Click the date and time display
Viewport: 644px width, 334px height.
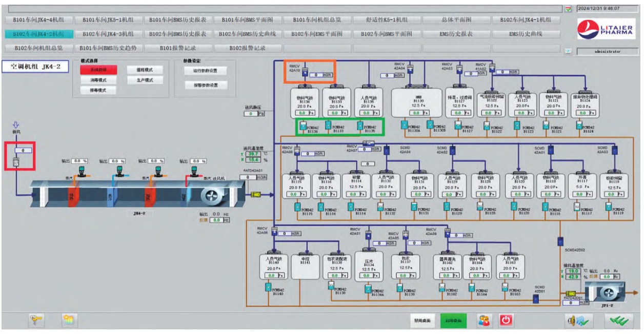pos(607,9)
